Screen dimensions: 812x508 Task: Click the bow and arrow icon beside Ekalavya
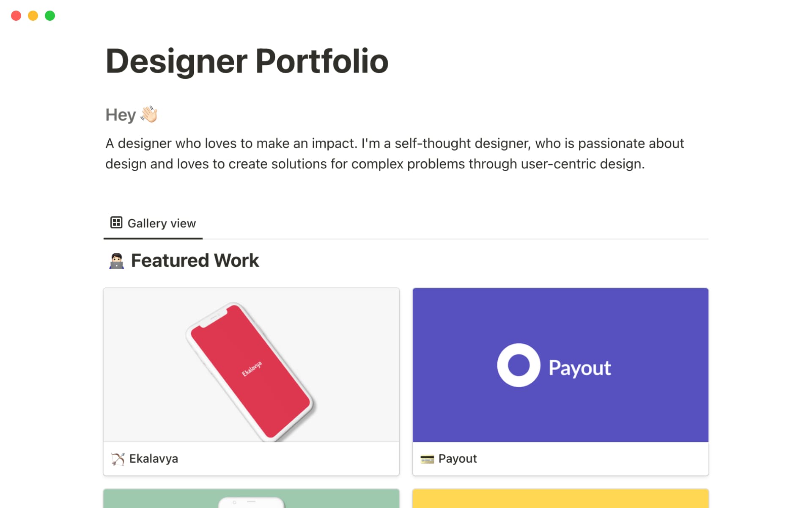[117, 458]
